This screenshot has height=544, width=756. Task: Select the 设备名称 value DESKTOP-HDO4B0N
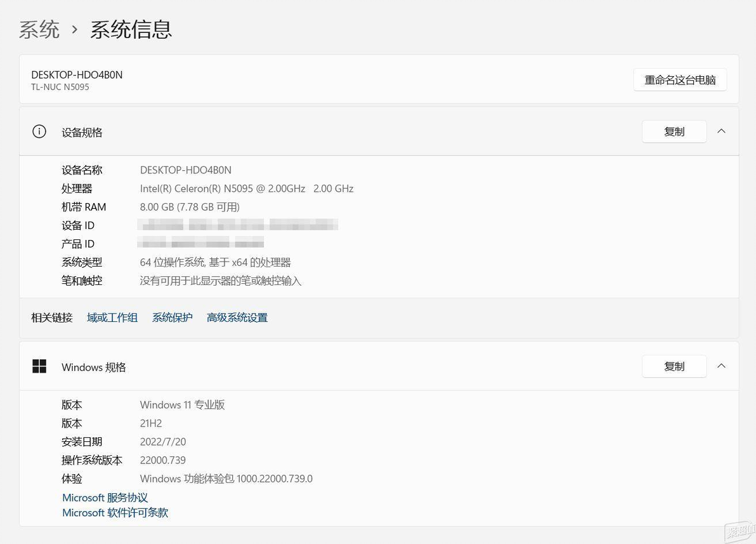(x=186, y=170)
